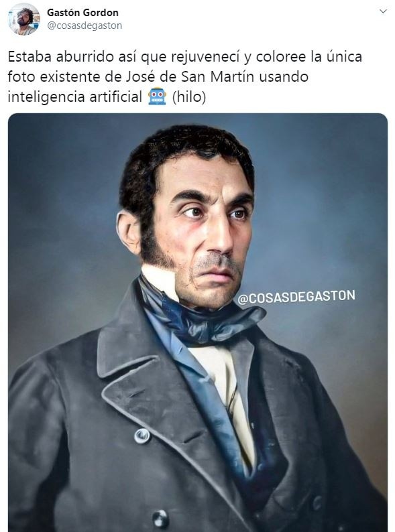The width and height of the screenshot is (395, 532).
Task: Open Gastón Gordon's profile avatar
Action: 23,19
